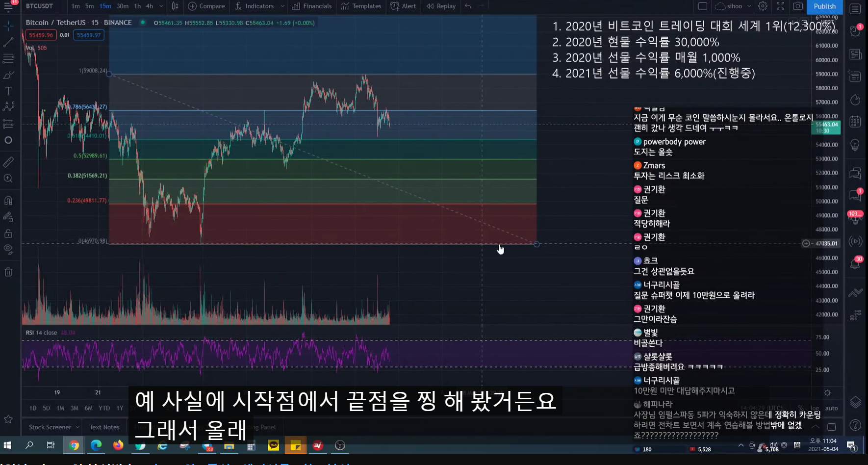
Task: Select the text annotation tool
Action: [8, 91]
